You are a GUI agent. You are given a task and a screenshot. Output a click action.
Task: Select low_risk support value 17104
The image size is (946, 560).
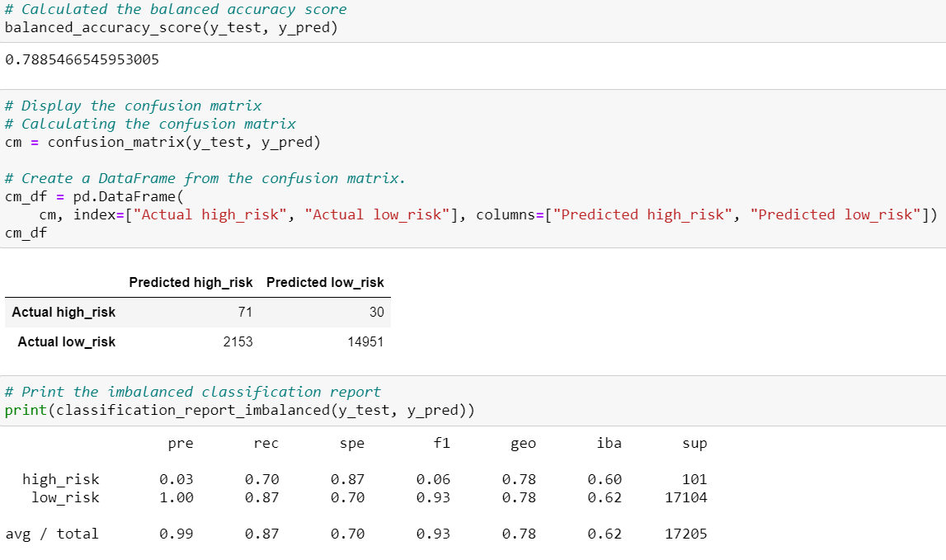click(686, 497)
